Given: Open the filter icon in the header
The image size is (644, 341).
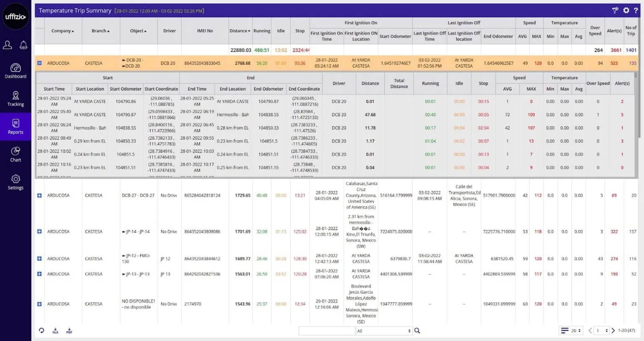Looking at the screenshot, I should (615, 10).
